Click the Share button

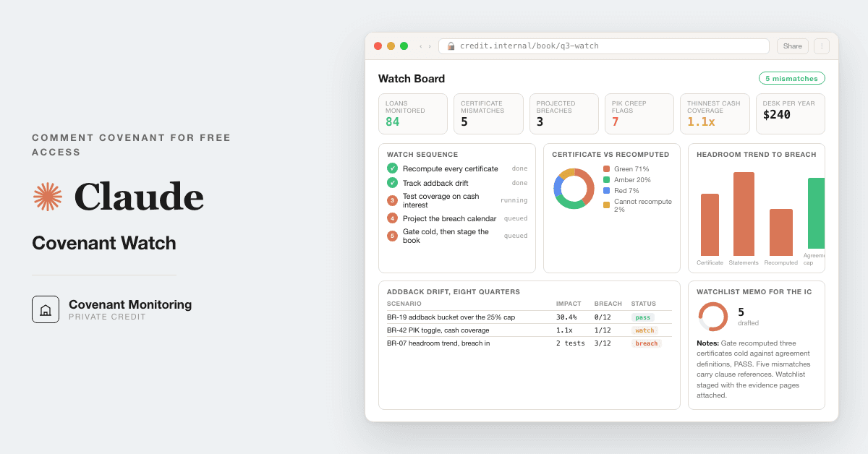(793, 46)
